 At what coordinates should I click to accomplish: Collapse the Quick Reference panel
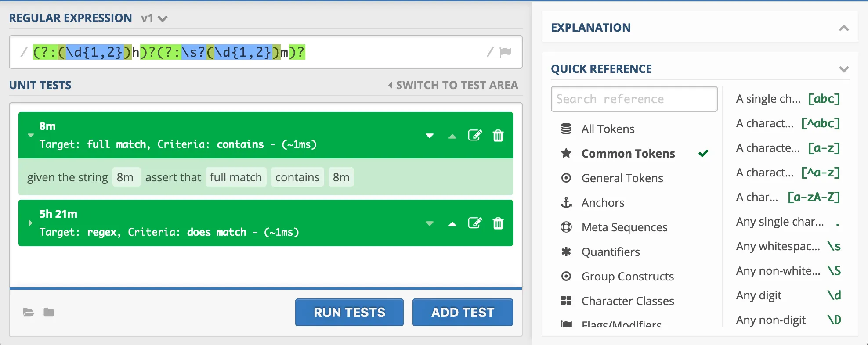pos(844,69)
